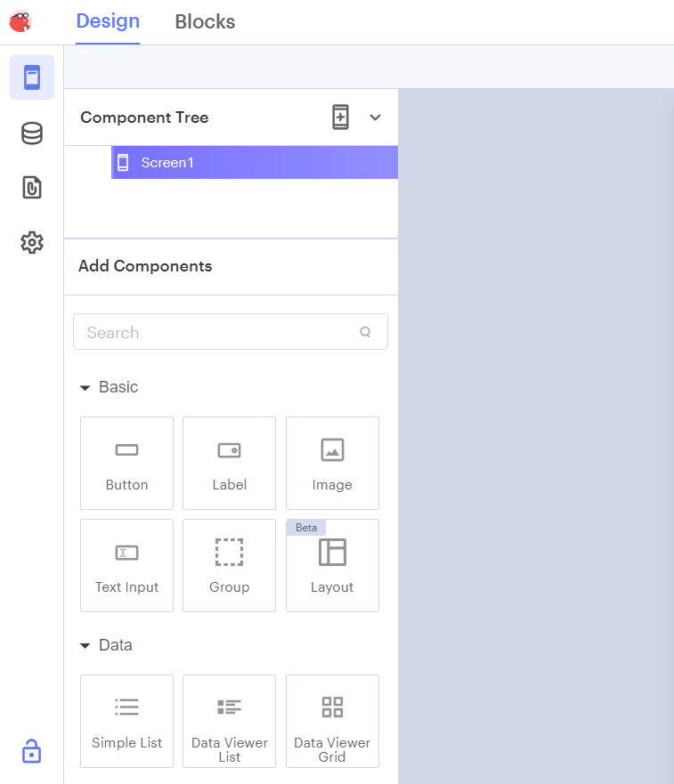This screenshot has width=674, height=784.
Task: Select the screens phone icon in sidebar
Action: (x=32, y=77)
